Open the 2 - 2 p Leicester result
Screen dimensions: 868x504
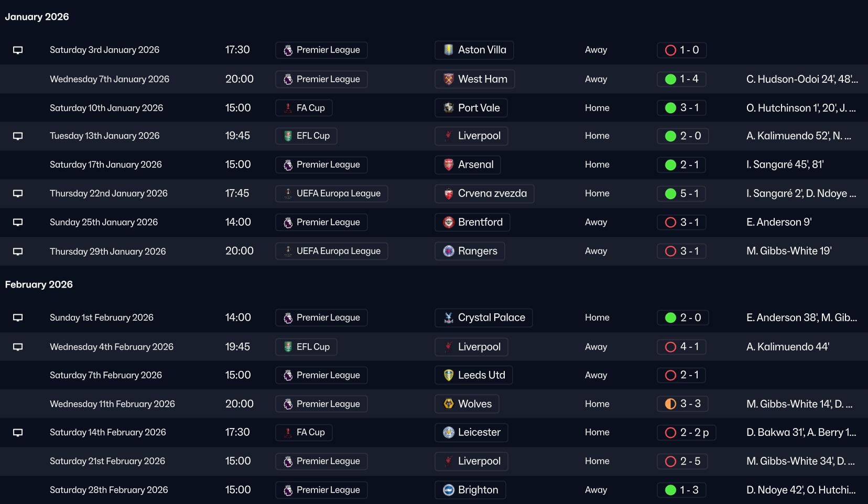[687, 433]
